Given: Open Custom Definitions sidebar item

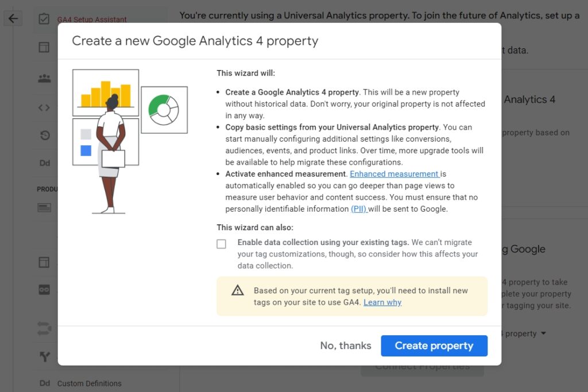Looking at the screenshot, I should pos(90,383).
